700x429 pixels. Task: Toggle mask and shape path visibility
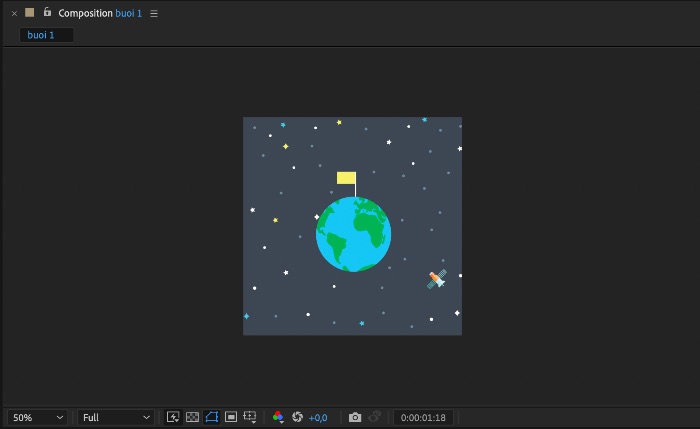(x=212, y=417)
